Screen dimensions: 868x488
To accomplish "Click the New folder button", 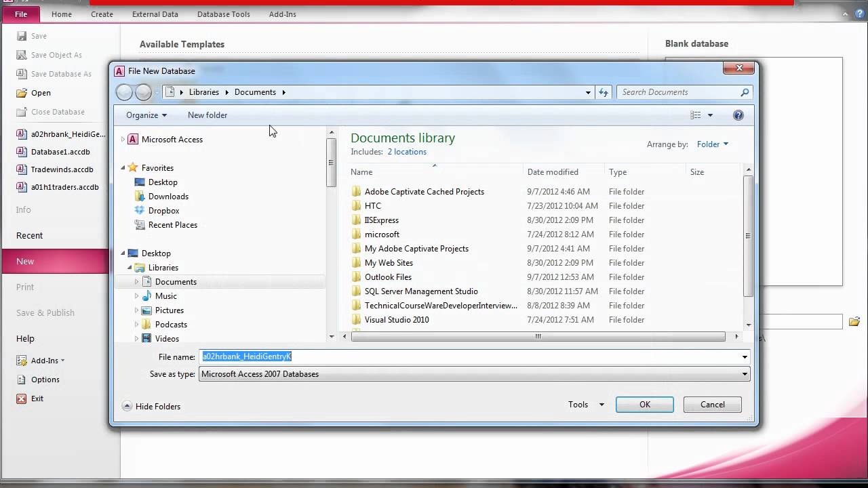I will coord(208,115).
